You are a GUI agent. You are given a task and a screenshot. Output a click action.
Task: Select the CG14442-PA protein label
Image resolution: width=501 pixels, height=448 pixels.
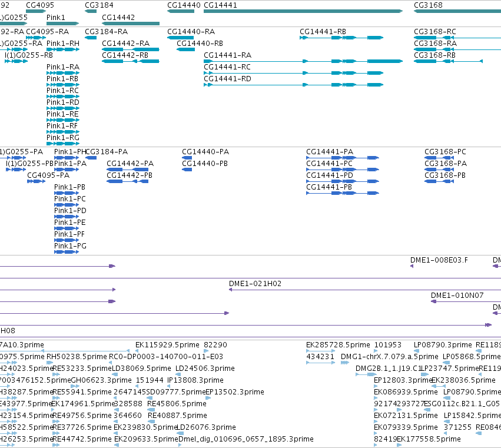point(130,164)
